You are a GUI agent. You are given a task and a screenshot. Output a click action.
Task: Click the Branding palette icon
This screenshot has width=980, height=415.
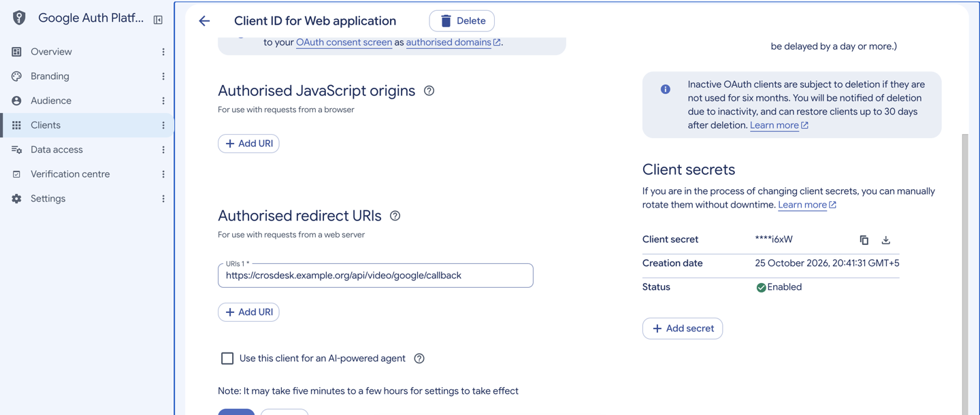[x=16, y=76]
